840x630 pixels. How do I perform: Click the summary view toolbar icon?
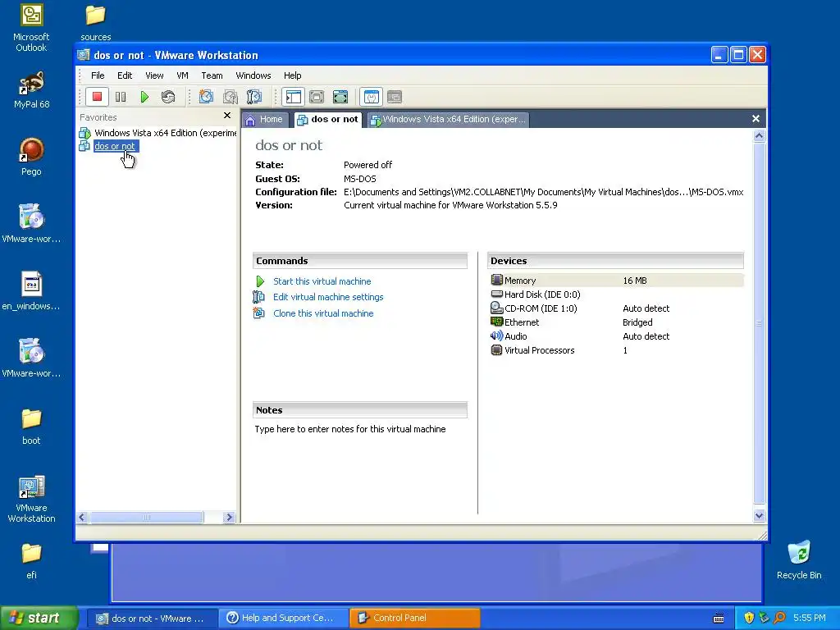click(372, 97)
